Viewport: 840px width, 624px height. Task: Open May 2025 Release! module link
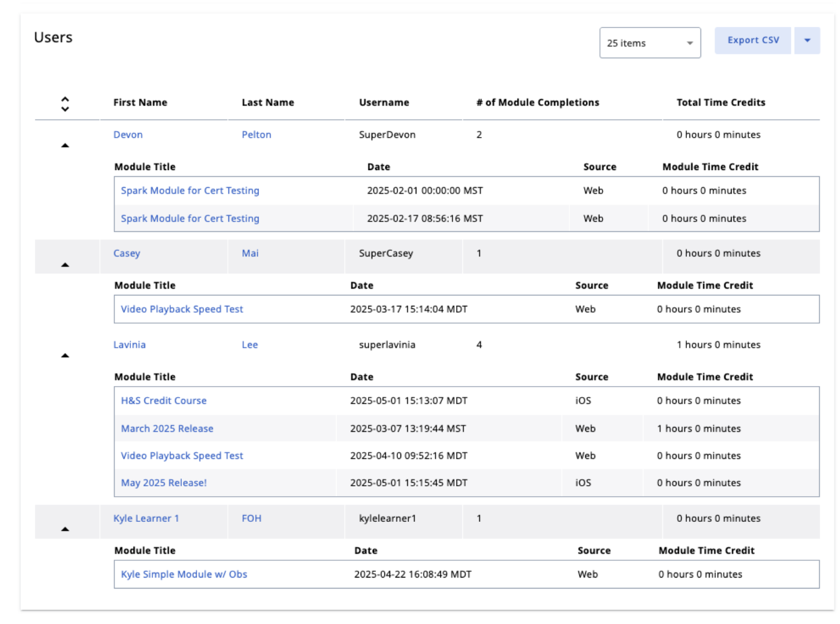(x=163, y=483)
